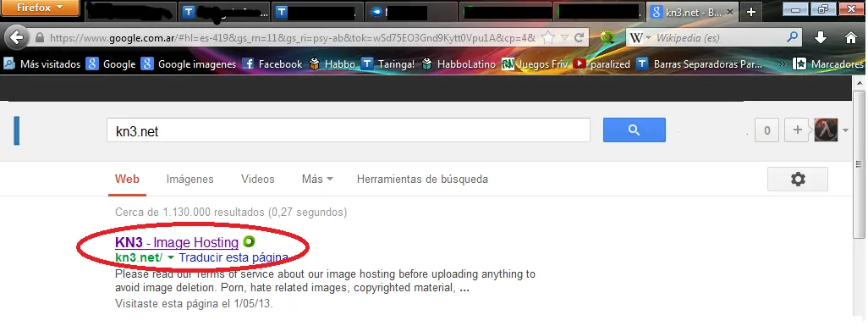Open the Marcadores bookmarks menu
The image size is (868, 326).
click(828, 64)
